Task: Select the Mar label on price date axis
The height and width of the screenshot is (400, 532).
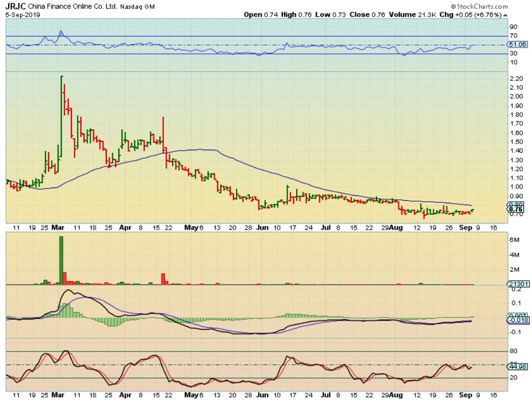Action: click(x=56, y=228)
